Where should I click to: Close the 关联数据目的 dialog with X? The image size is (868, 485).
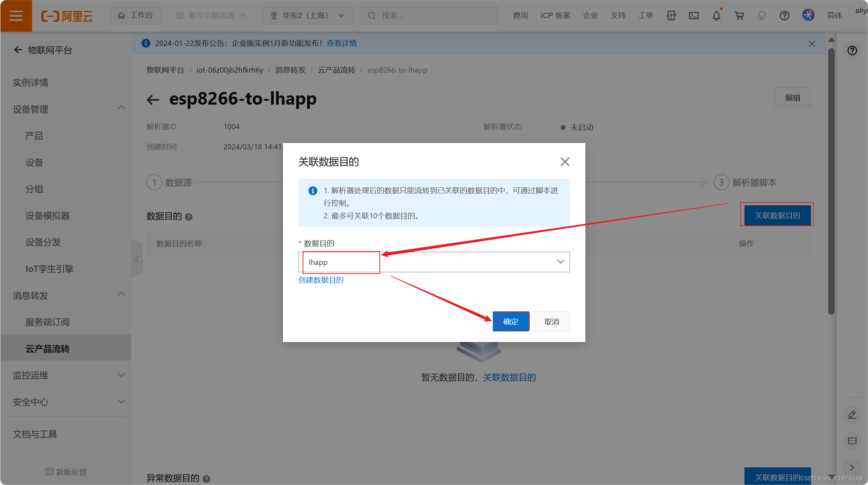point(565,162)
